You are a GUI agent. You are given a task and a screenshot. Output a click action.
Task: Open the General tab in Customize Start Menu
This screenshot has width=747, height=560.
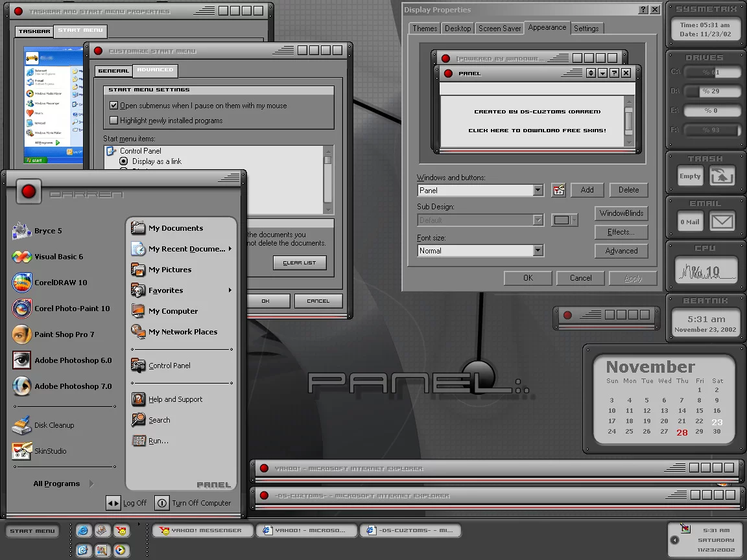point(113,71)
